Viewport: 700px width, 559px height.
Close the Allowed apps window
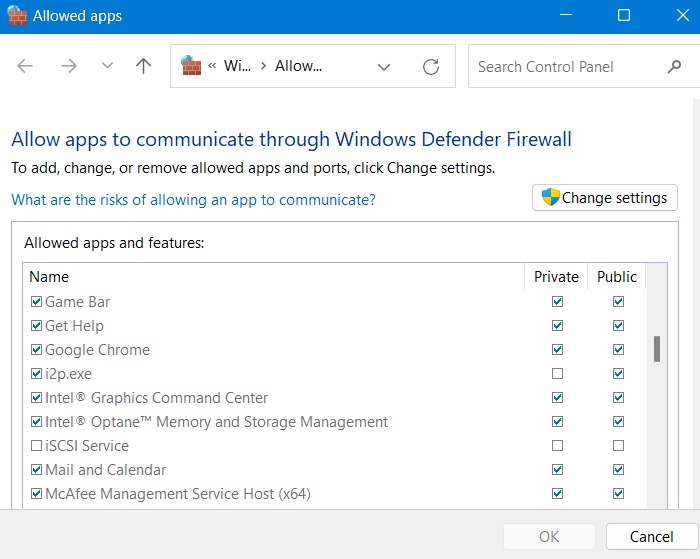pyautogui.click(x=683, y=15)
